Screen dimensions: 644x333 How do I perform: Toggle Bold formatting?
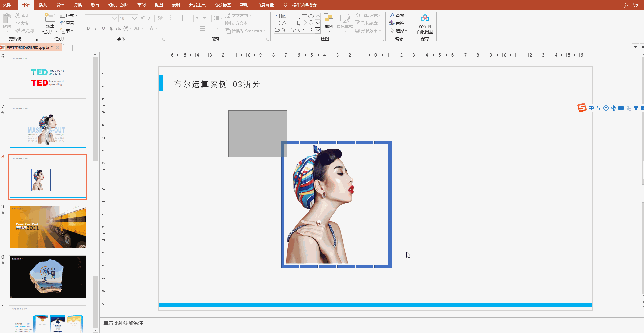coord(88,28)
